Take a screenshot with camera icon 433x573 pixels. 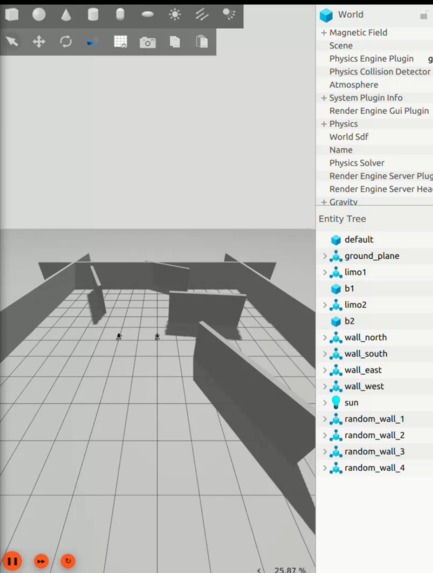pos(148,42)
